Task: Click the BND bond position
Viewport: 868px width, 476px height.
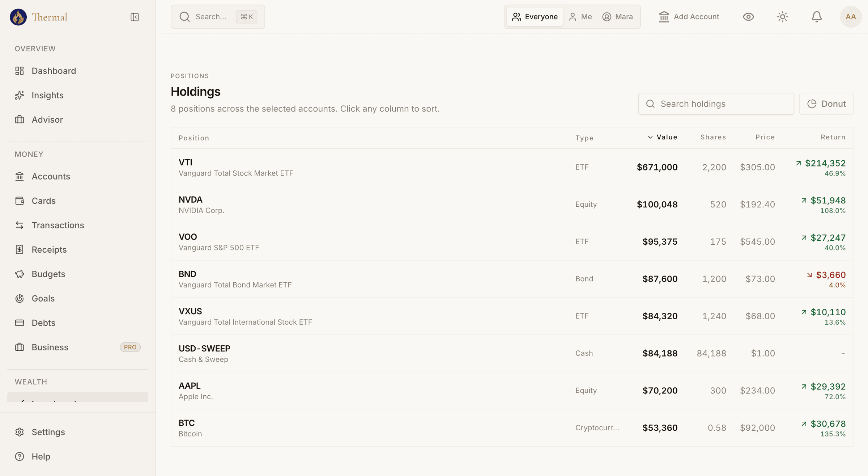Action: pyautogui.click(x=512, y=279)
